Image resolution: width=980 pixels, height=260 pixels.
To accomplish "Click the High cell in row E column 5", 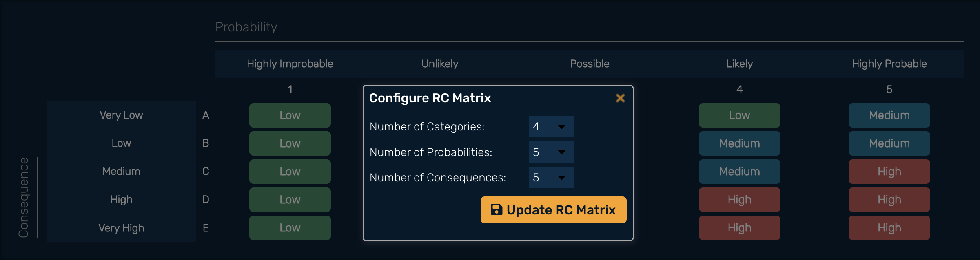I will click(889, 228).
